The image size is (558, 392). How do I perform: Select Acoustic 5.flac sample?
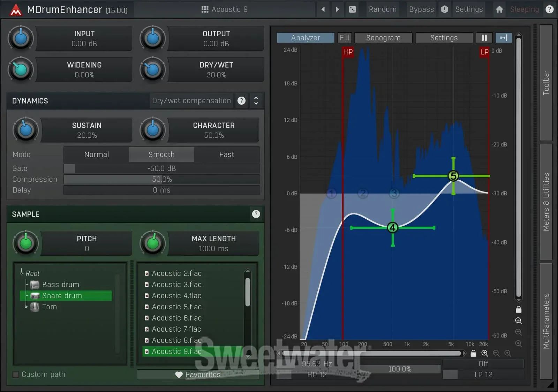176,307
